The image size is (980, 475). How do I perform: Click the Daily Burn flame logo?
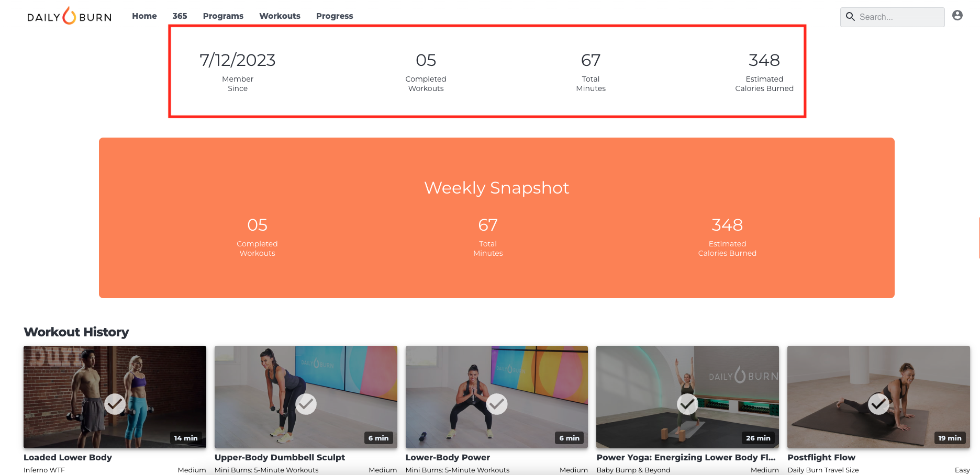tap(69, 16)
